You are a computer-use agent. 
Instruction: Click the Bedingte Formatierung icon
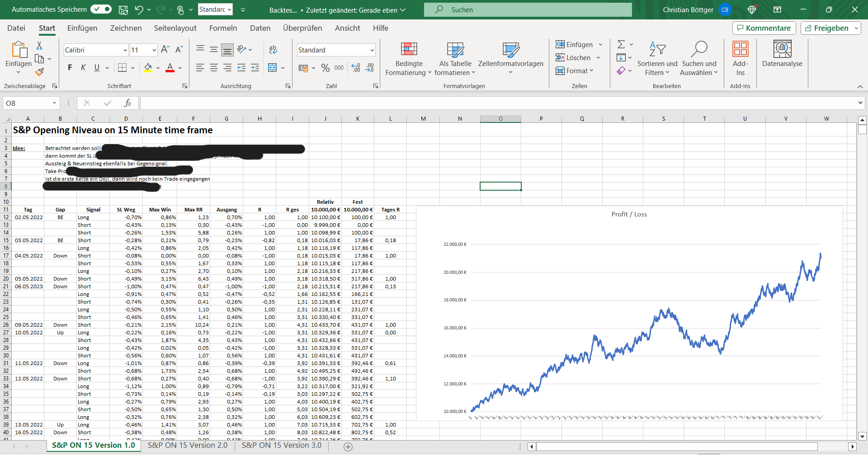409,50
